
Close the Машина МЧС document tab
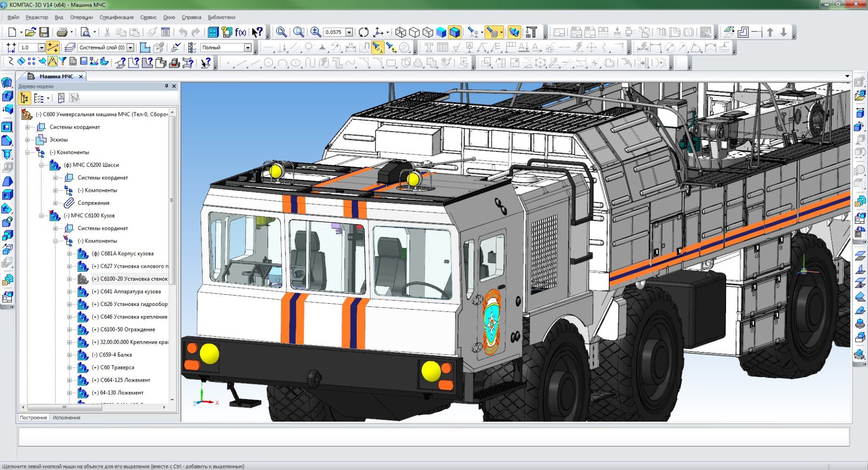pos(81,77)
